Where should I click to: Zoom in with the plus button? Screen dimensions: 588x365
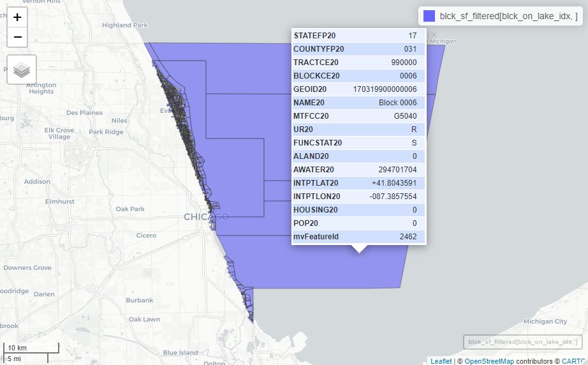pyautogui.click(x=17, y=17)
